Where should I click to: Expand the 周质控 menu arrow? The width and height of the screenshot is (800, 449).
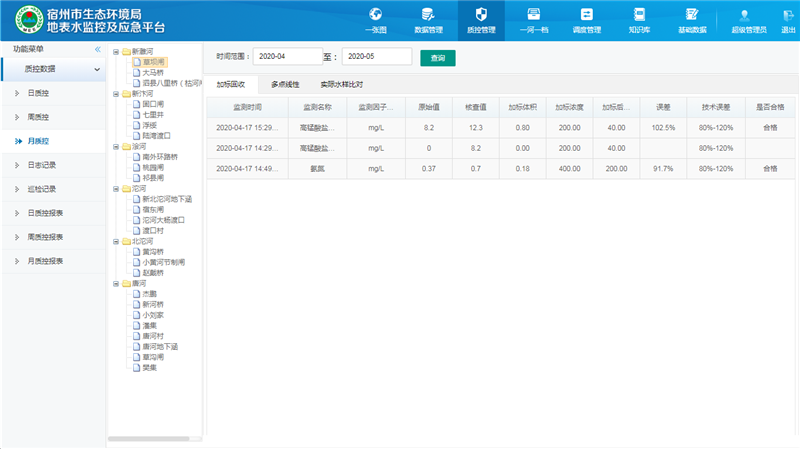pyautogui.click(x=17, y=117)
